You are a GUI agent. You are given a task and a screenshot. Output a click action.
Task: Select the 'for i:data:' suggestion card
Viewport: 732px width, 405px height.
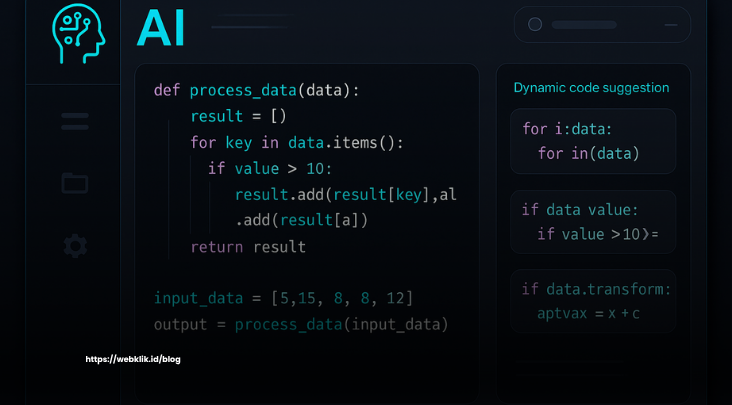pos(593,141)
